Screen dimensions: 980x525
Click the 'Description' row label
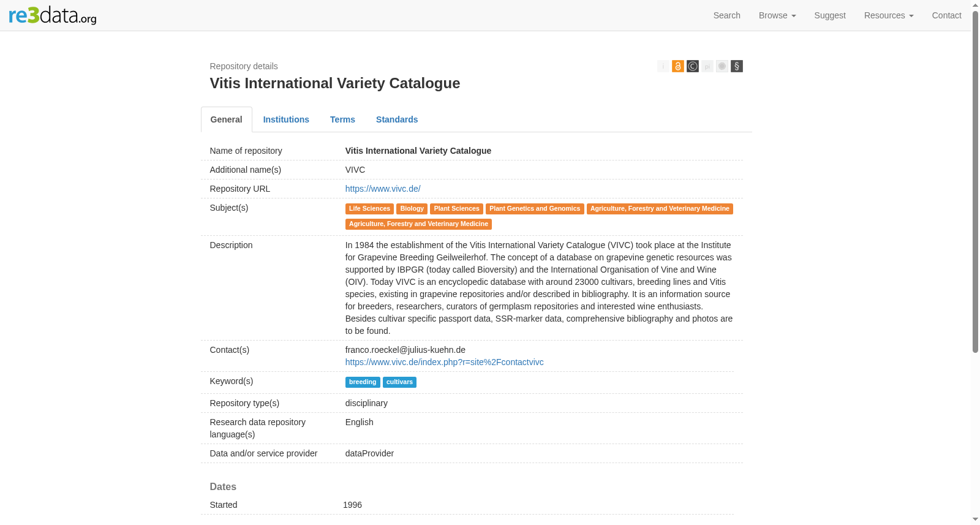tap(231, 245)
